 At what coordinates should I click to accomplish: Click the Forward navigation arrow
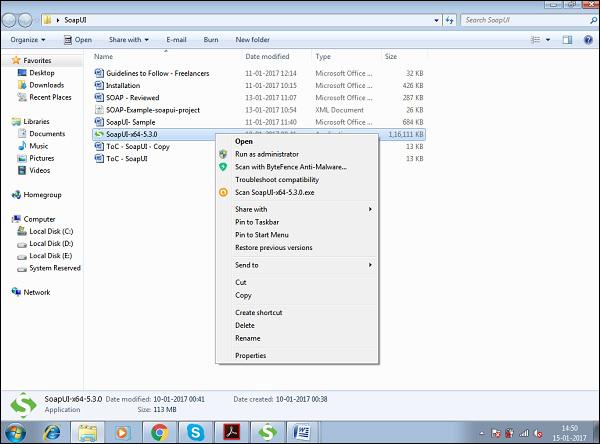25,20
